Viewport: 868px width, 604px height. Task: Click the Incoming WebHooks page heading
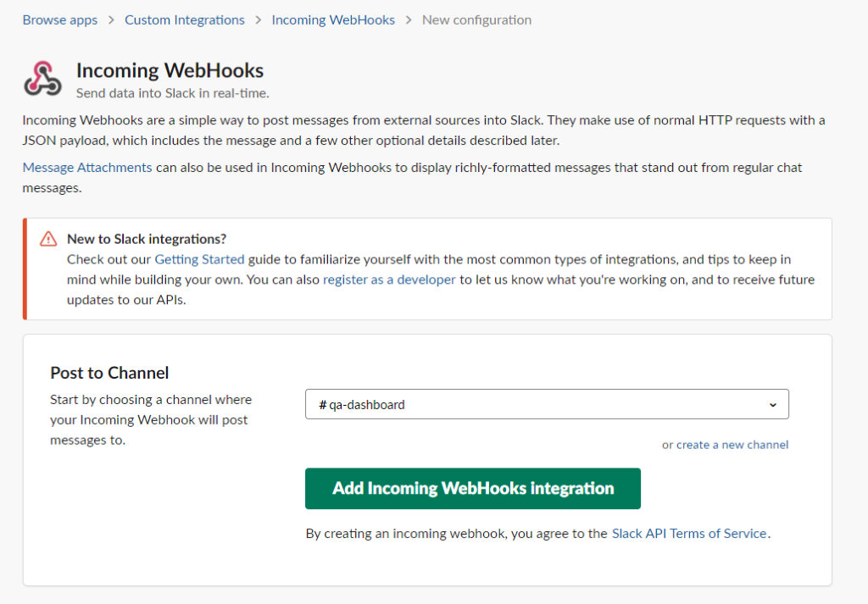click(x=170, y=71)
